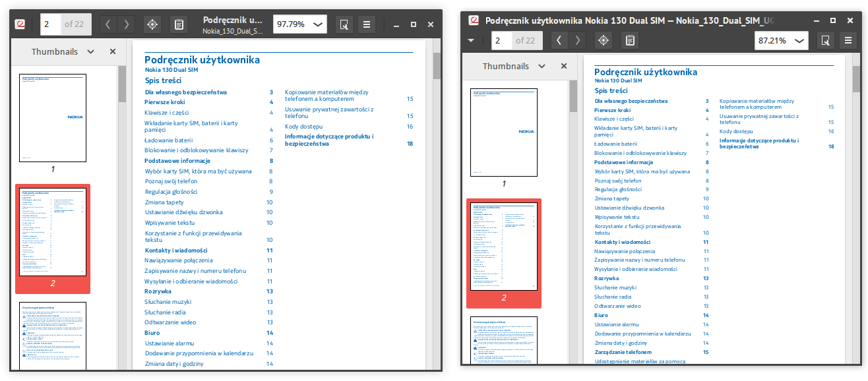Click the red app icon in the Nokia_130_Dual_SIM title bar
This screenshot has height=381, width=868.
(473, 20)
